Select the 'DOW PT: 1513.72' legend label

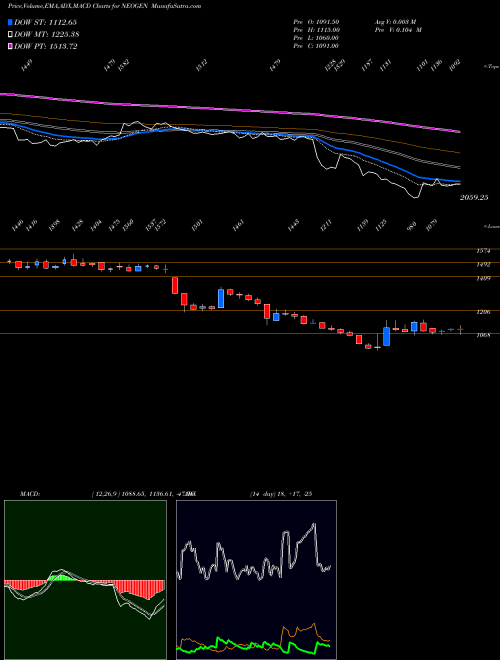tap(45, 47)
